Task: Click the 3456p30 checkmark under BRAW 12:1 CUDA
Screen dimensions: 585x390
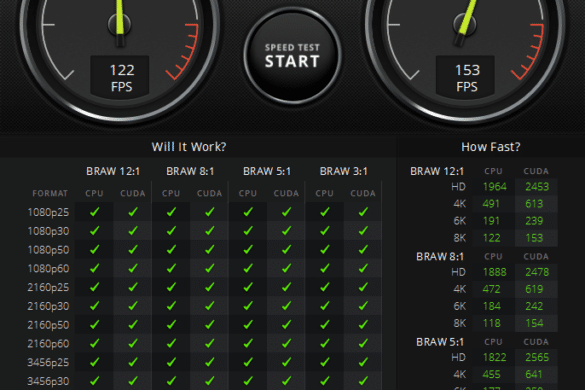Action: [133, 381]
